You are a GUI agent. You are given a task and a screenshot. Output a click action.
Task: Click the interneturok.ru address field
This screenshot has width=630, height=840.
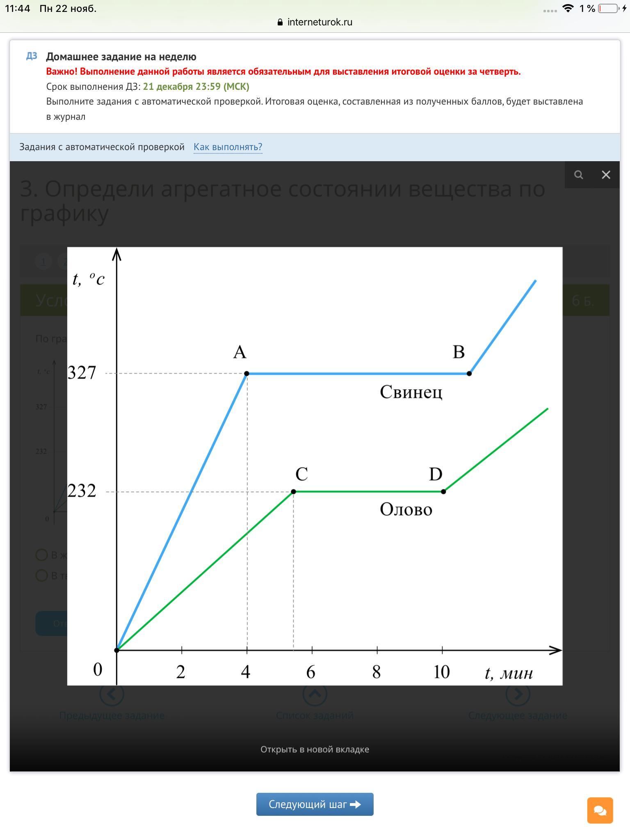315,22
